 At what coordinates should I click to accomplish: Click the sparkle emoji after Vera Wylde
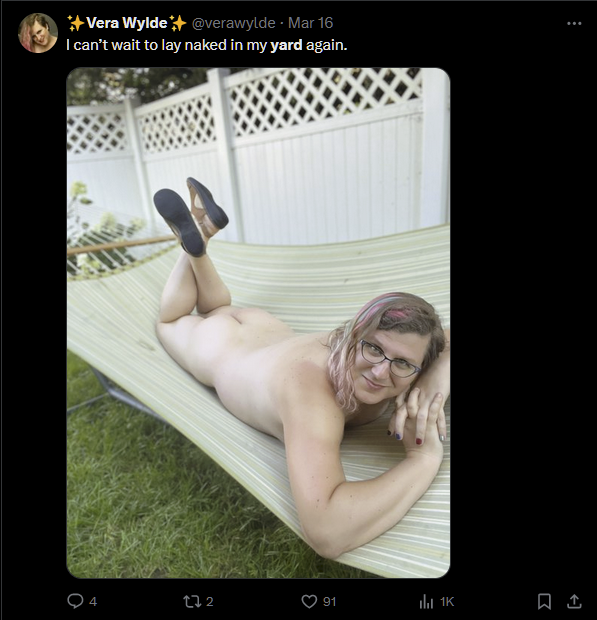[178, 23]
